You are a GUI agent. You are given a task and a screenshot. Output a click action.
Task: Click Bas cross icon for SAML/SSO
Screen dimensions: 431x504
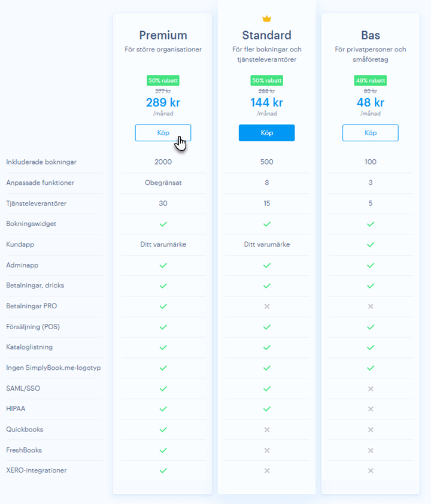(371, 388)
